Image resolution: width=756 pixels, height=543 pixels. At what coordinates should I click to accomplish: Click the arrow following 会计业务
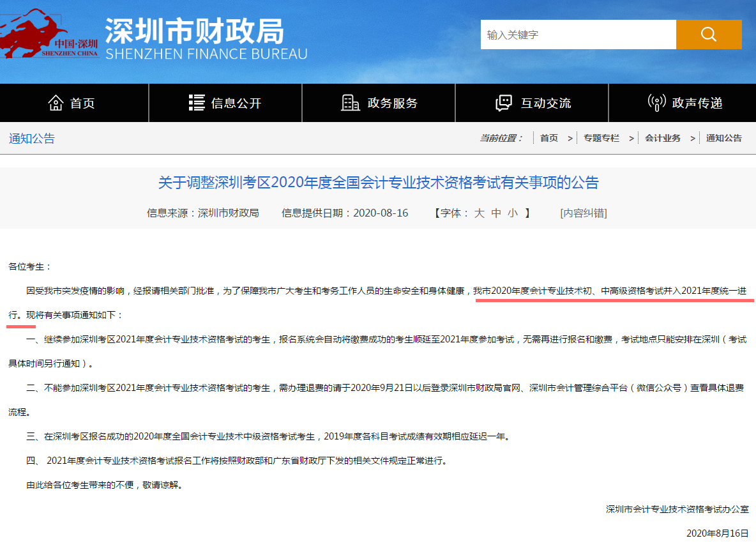click(x=692, y=137)
